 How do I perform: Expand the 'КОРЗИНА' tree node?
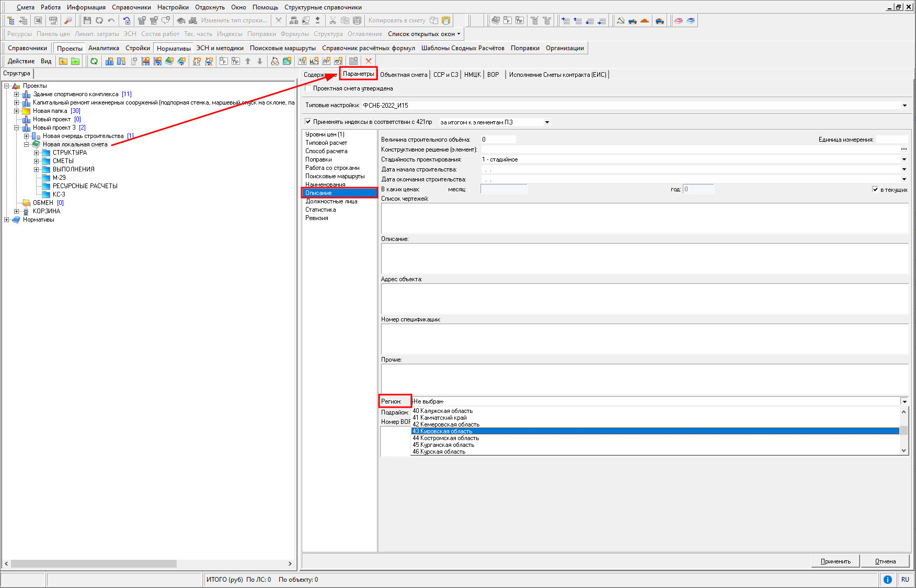[17, 211]
